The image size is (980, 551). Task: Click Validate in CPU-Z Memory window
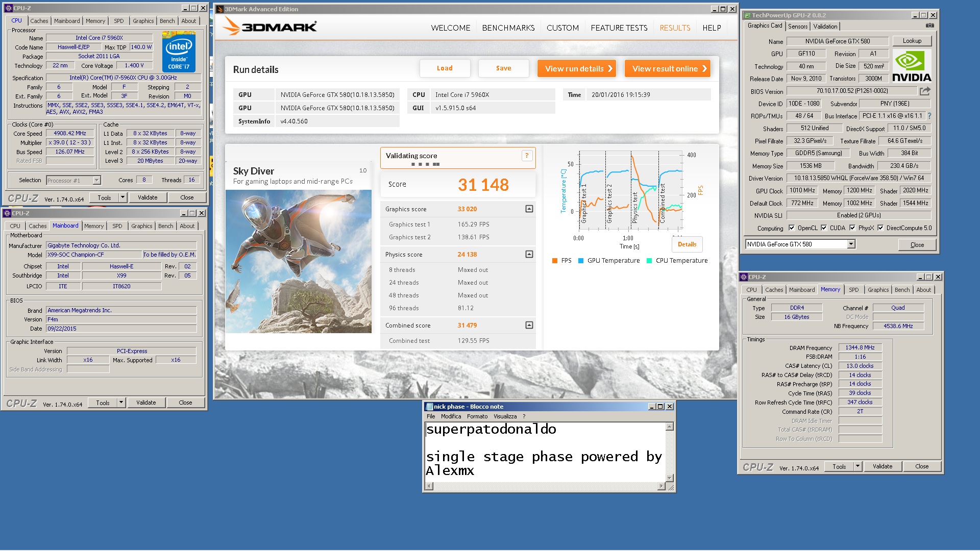883,466
